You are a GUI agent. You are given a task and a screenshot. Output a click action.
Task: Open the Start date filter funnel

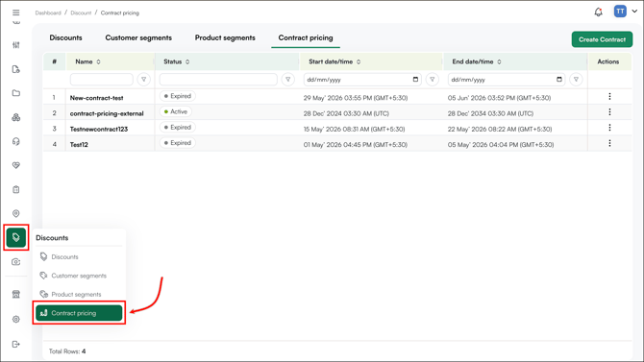(x=433, y=79)
